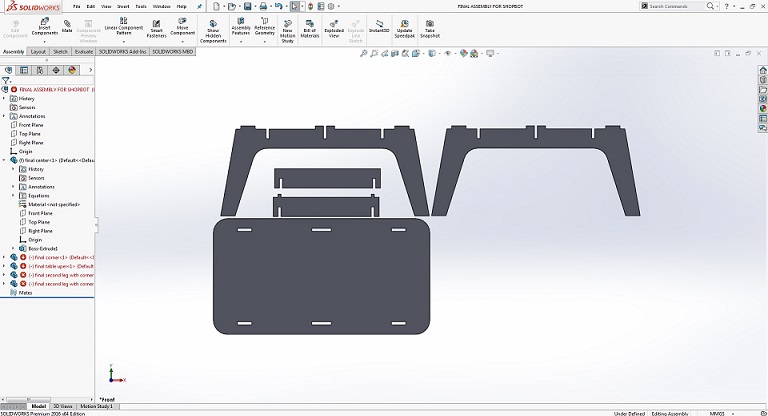768x416 pixels.
Task: Click the Update Speedpak tool
Action: [405, 29]
